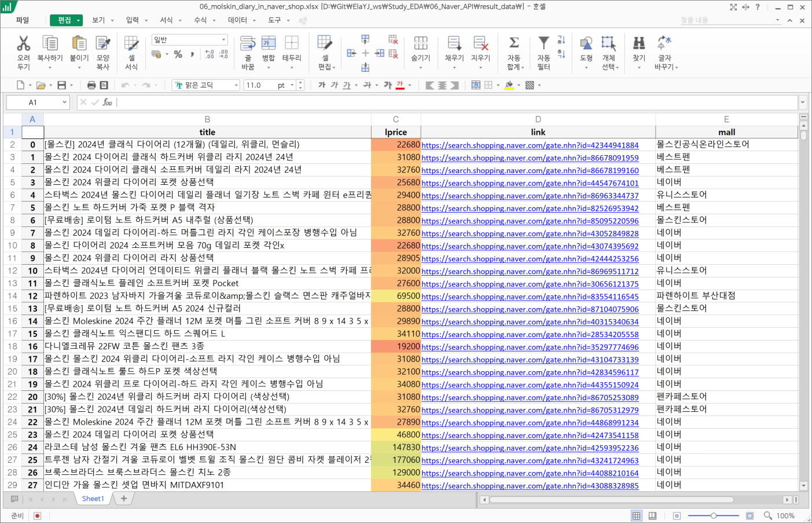The width and height of the screenshot is (812, 523).
Task: Toggle underline (가) formatting
Action: tap(347, 85)
